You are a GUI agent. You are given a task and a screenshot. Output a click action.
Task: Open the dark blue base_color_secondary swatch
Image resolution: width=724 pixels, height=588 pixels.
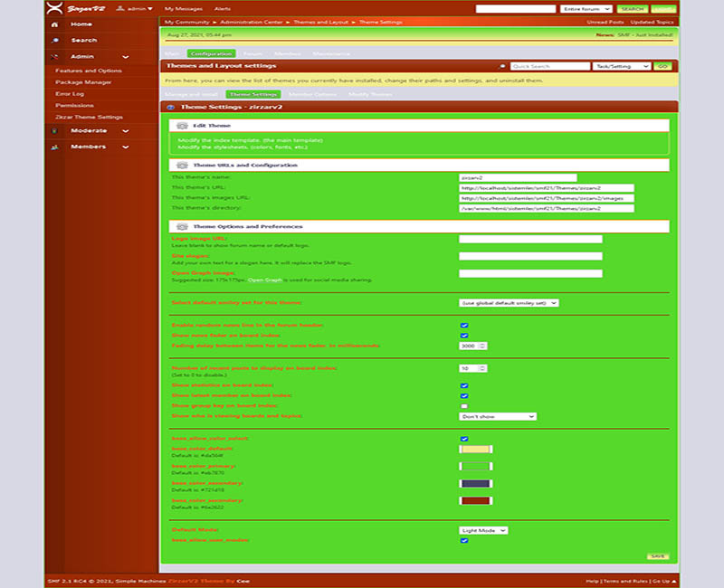(x=476, y=484)
